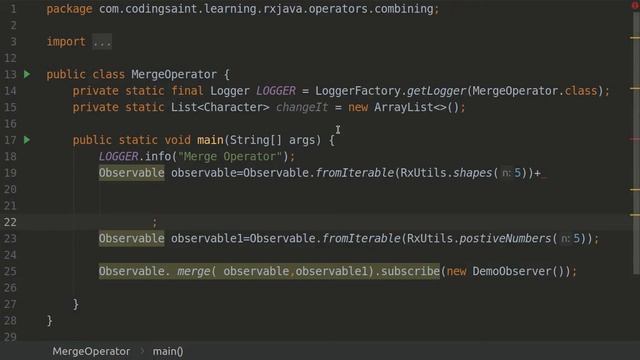Click the merge method call on line 25

pyautogui.click(x=193, y=271)
